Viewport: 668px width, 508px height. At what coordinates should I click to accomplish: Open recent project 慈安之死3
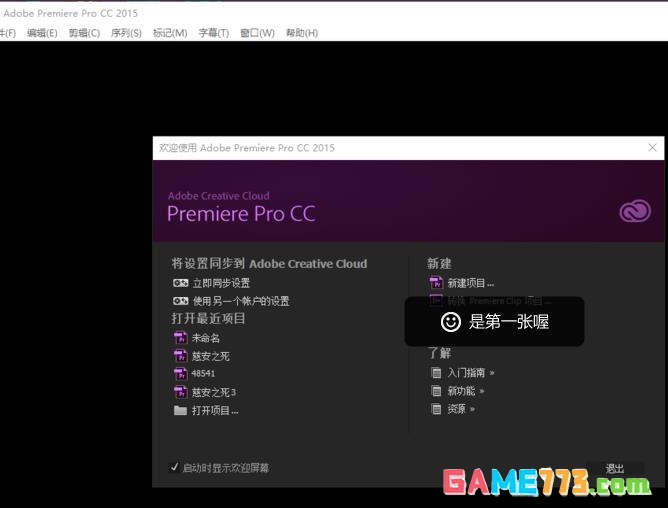[213, 393]
